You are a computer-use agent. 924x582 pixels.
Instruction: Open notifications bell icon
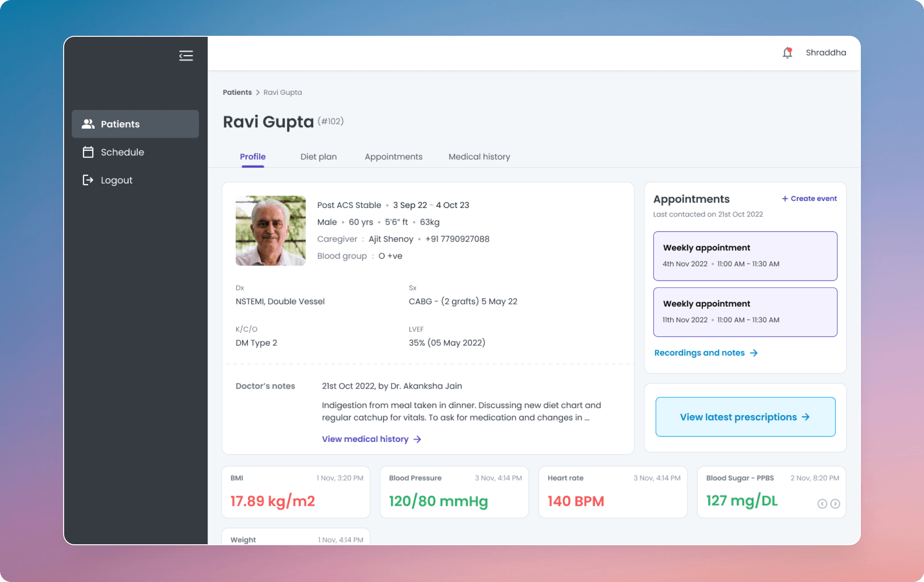[787, 53]
